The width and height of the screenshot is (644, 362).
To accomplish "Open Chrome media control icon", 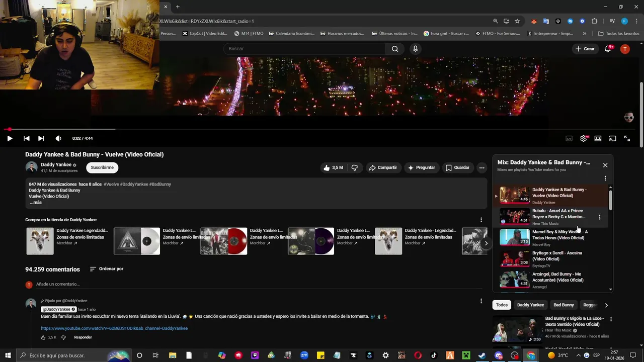I will click(x=612, y=21).
